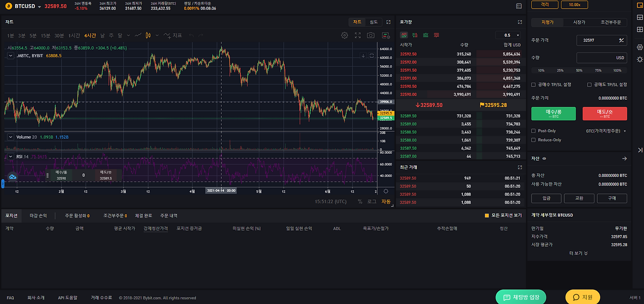Show only bids green order book icon

[x=426, y=35]
